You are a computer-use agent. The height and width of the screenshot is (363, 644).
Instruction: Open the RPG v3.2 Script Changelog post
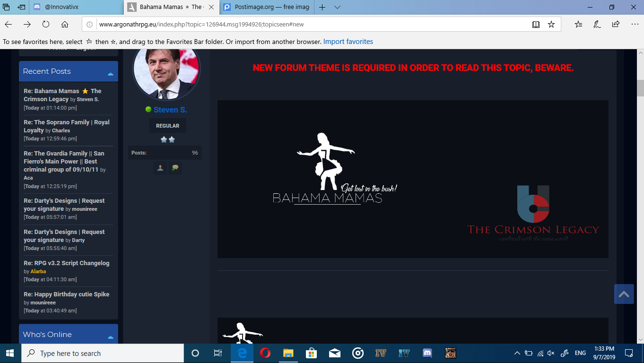(x=67, y=263)
